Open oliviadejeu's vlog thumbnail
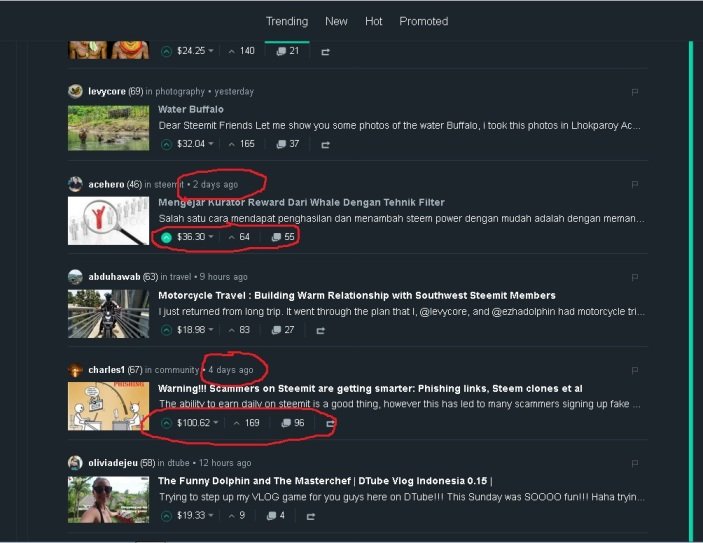This screenshot has height=543, width=703. [108, 500]
